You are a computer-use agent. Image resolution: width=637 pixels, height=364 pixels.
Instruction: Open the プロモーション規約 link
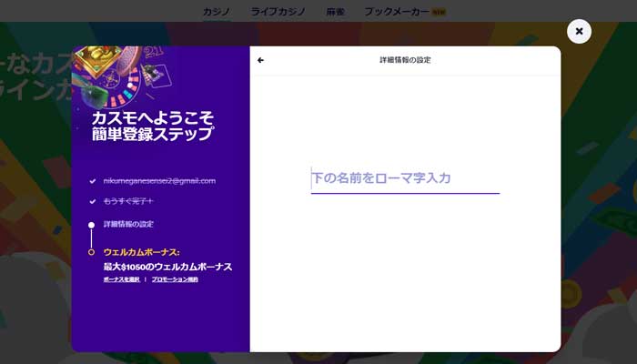pyautogui.click(x=175, y=279)
